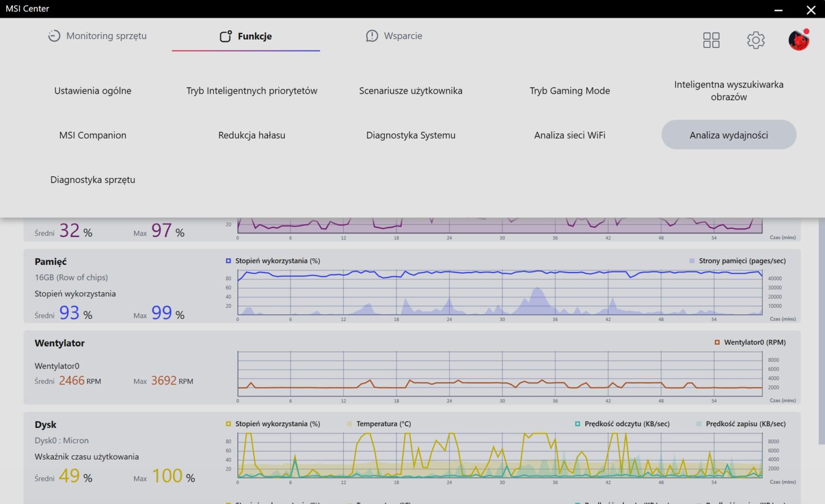Toggle memory Stopień wykorzystania legend marker

pos(228,261)
